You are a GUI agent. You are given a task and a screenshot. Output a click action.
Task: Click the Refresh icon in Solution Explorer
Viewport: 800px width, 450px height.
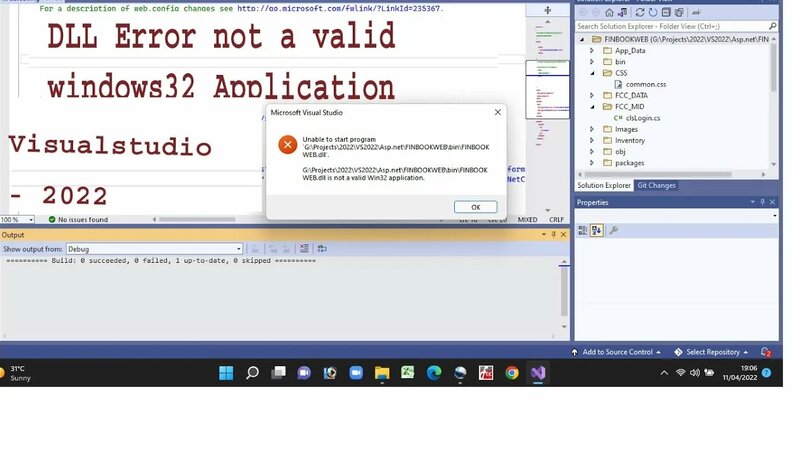(653, 12)
